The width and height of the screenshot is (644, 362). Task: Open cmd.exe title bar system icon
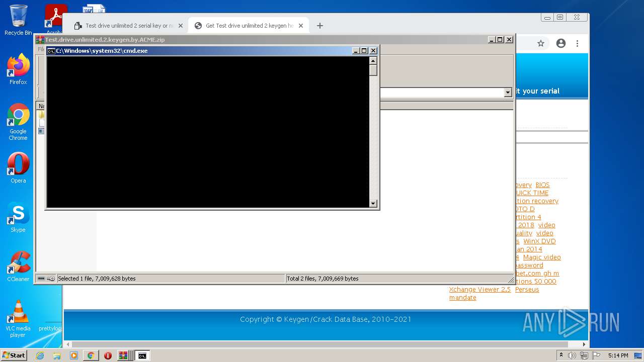coord(51,51)
